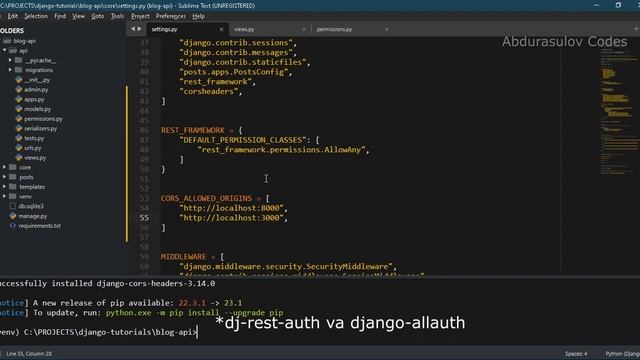The image size is (640, 360).
Task: Expand the core folder arrow
Action: [x=4, y=167]
